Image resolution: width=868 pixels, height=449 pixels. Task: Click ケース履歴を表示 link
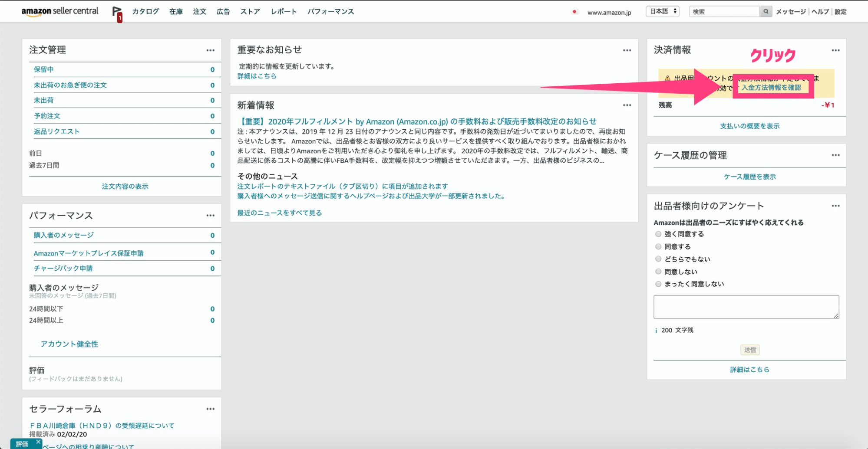click(750, 177)
